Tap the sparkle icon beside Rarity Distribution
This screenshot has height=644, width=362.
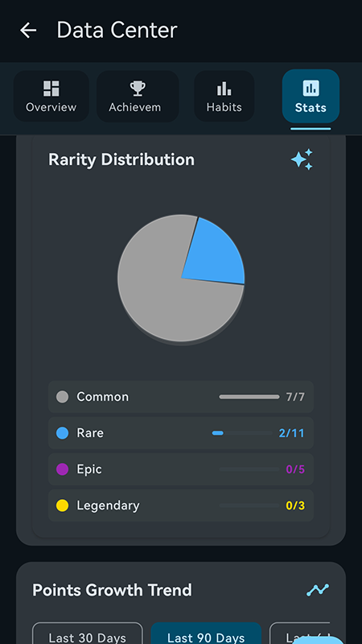coord(302,159)
